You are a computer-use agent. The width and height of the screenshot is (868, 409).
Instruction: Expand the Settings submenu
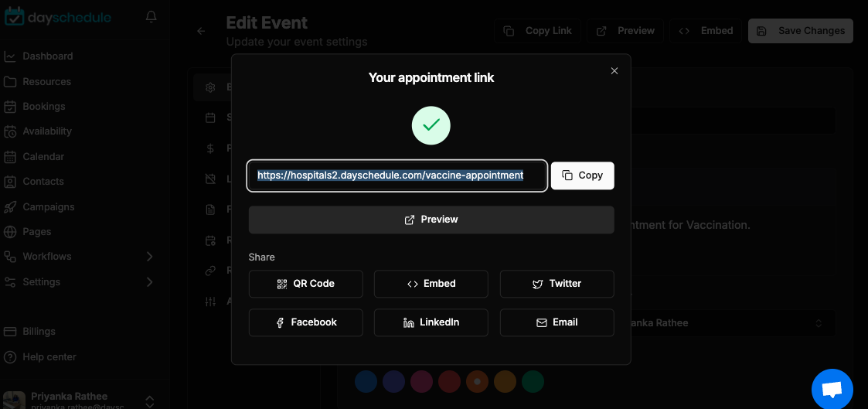pos(149,282)
